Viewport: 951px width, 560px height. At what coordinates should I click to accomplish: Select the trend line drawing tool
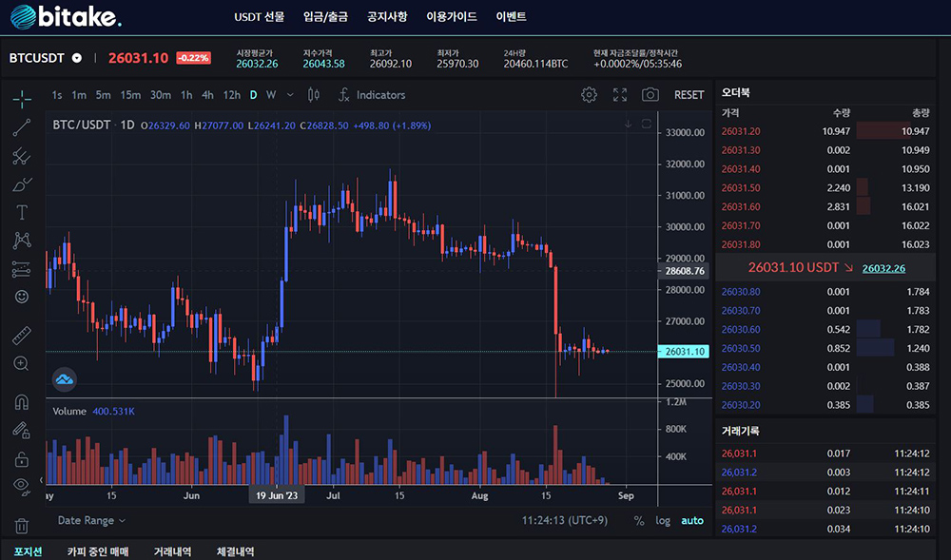pos(21,126)
